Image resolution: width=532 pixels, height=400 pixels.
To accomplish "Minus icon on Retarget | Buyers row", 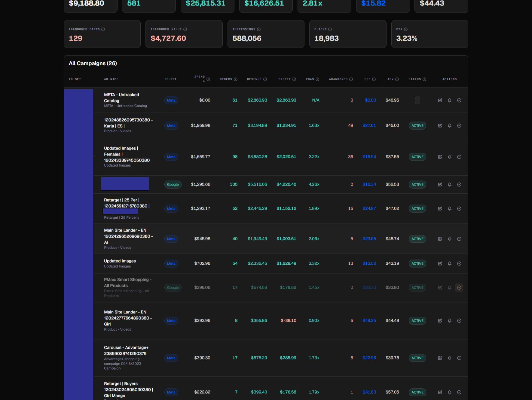I will [x=459, y=392].
